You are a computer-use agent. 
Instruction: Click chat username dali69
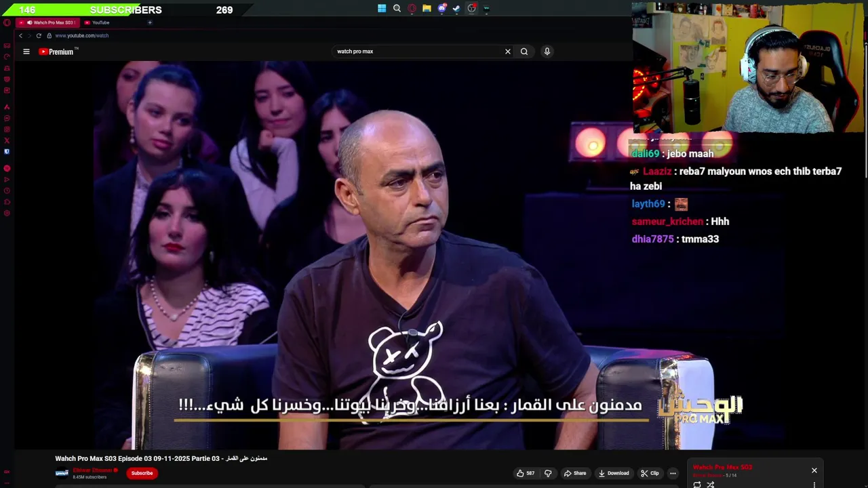(645, 154)
